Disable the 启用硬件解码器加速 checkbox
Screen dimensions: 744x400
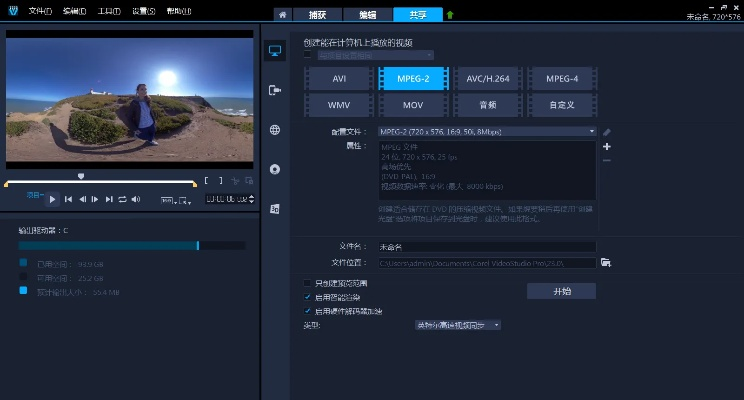tap(307, 311)
